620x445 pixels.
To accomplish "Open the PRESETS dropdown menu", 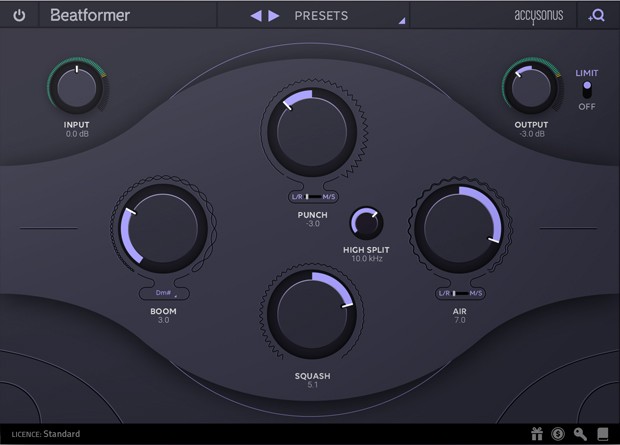I will point(321,16).
